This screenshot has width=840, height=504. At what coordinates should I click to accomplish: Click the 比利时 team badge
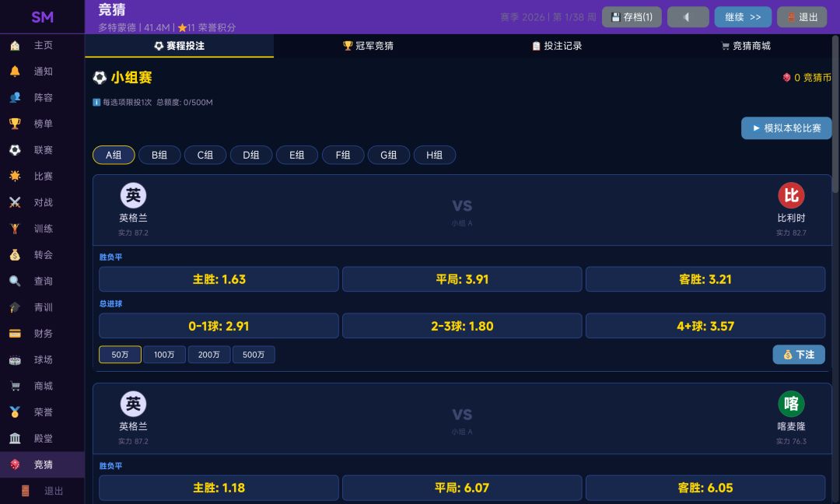[791, 195]
